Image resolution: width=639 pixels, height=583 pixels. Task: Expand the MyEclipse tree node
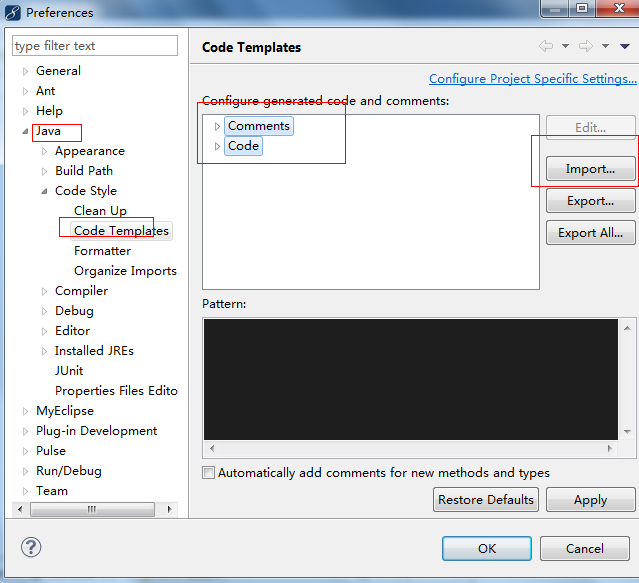(25, 411)
